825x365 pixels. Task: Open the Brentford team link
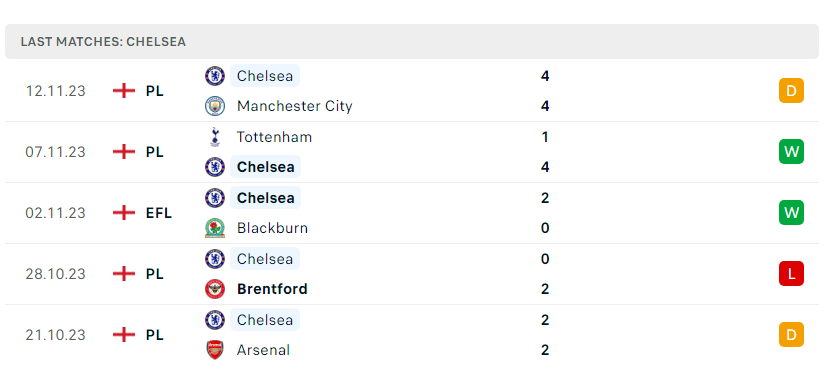tap(272, 289)
